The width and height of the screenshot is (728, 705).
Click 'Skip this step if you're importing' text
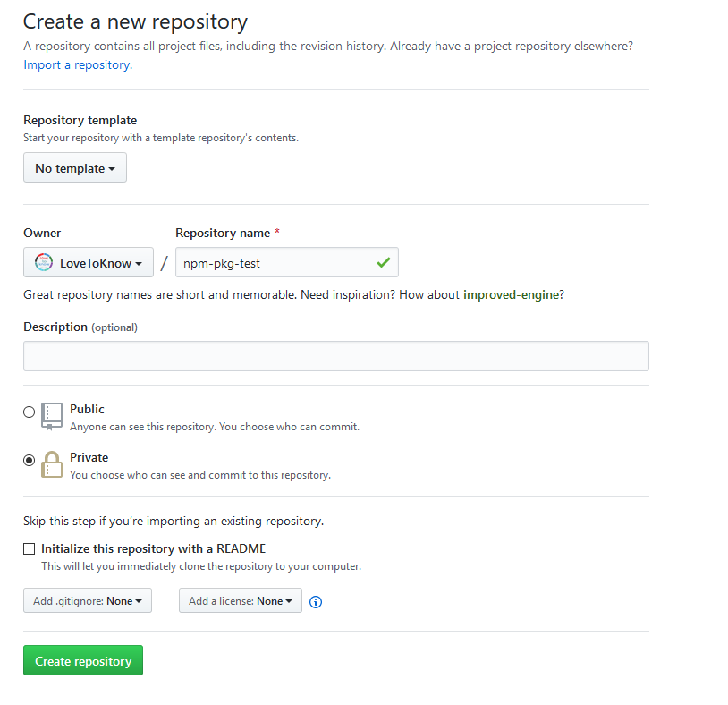click(x=174, y=521)
